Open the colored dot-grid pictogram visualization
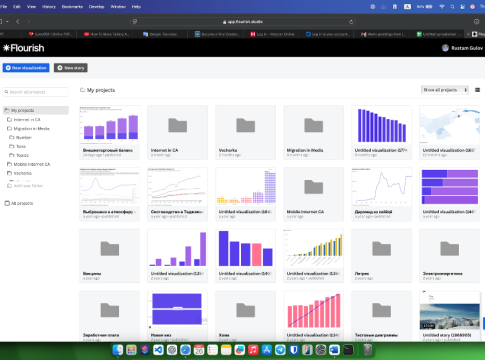Screen dimensions: 485x360 tap(245, 194)
